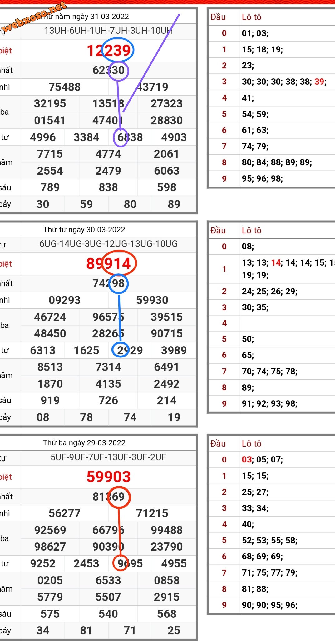The width and height of the screenshot is (335, 644).
Task: Click third prize number 32195
Action: [x=50, y=103]
